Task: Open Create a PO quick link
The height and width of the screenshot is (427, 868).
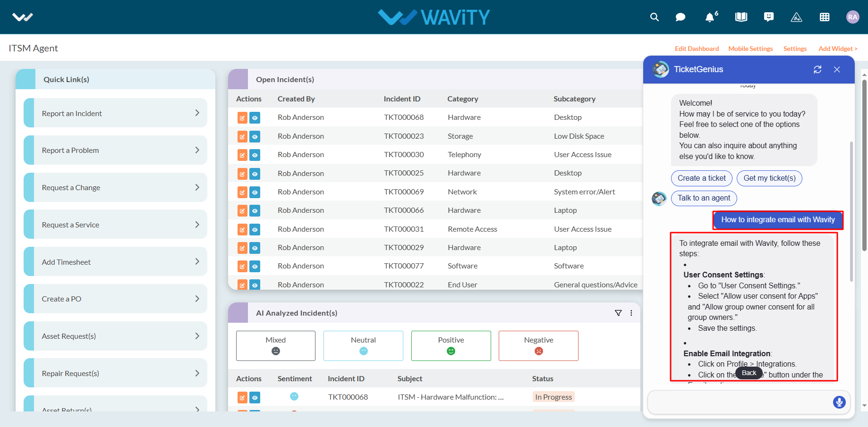Action: [115, 299]
